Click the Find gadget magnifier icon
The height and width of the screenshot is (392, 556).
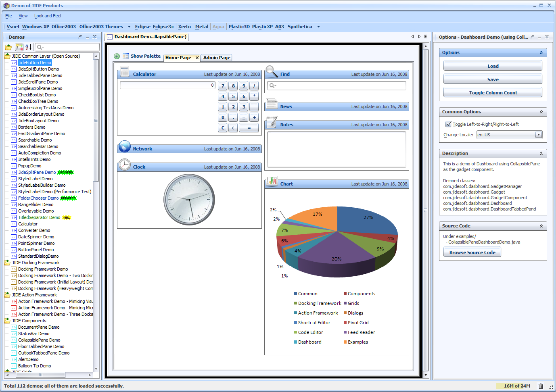point(272,71)
